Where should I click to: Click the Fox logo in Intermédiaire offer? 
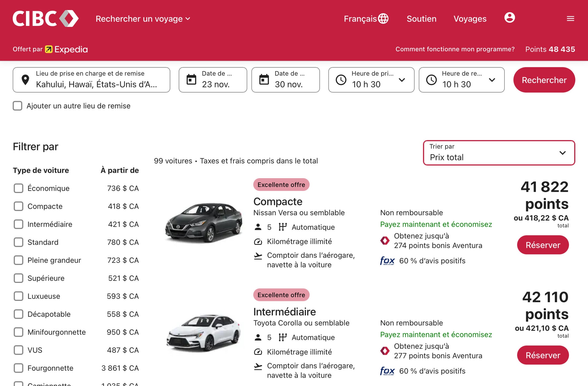pyautogui.click(x=387, y=371)
